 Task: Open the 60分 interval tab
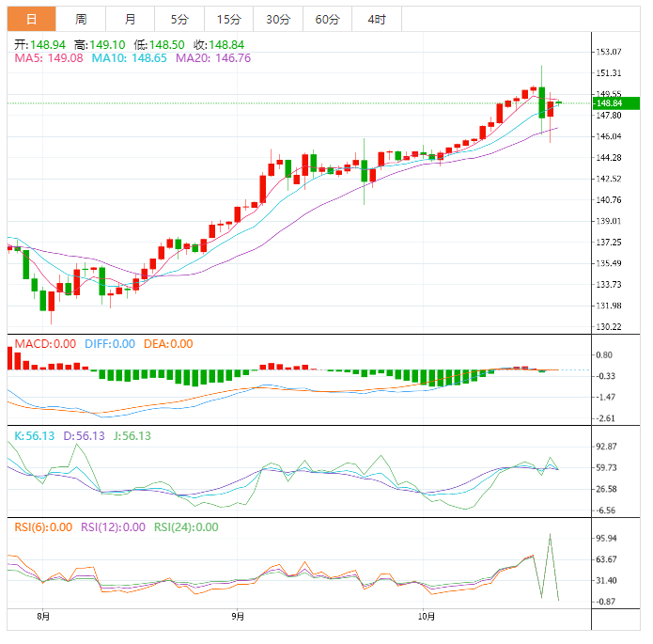(x=327, y=19)
